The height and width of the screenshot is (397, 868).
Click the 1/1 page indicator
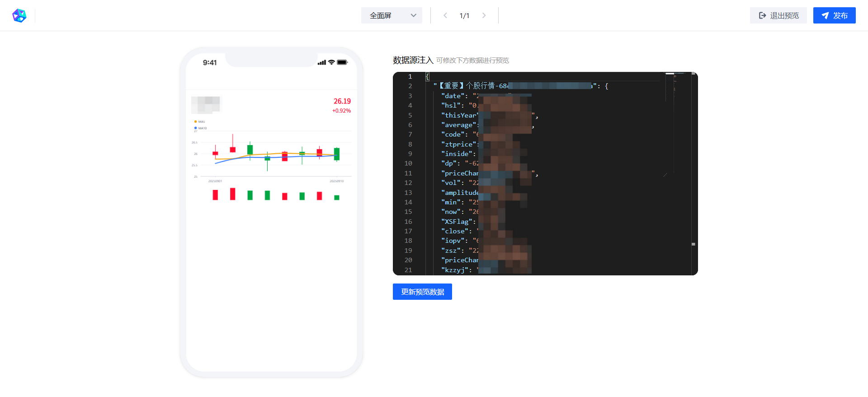(x=464, y=16)
